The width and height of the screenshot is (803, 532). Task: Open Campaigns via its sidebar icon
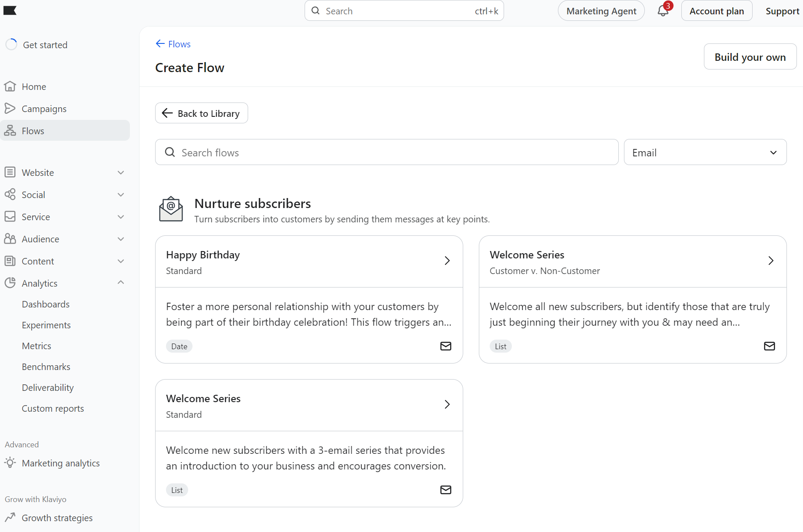tap(10, 108)
